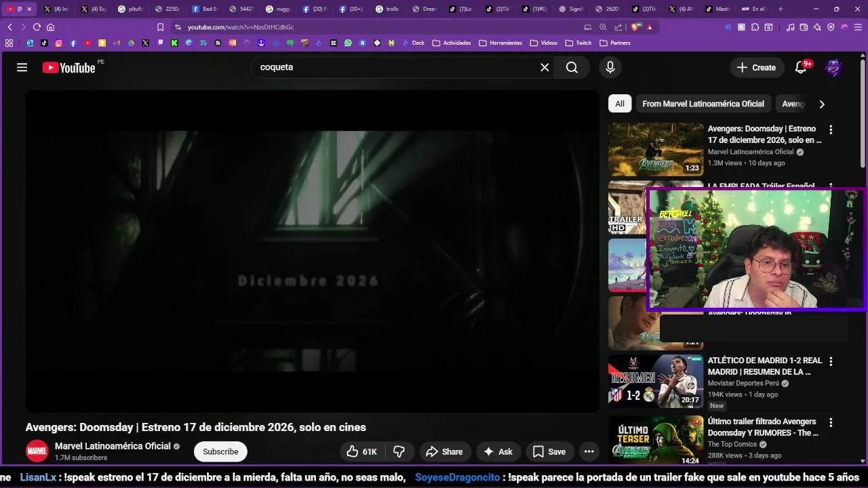This screenshot has height=488, width=868.
Task: Open the Leo AI sparkle icon
Action: (x=817, y=27)
